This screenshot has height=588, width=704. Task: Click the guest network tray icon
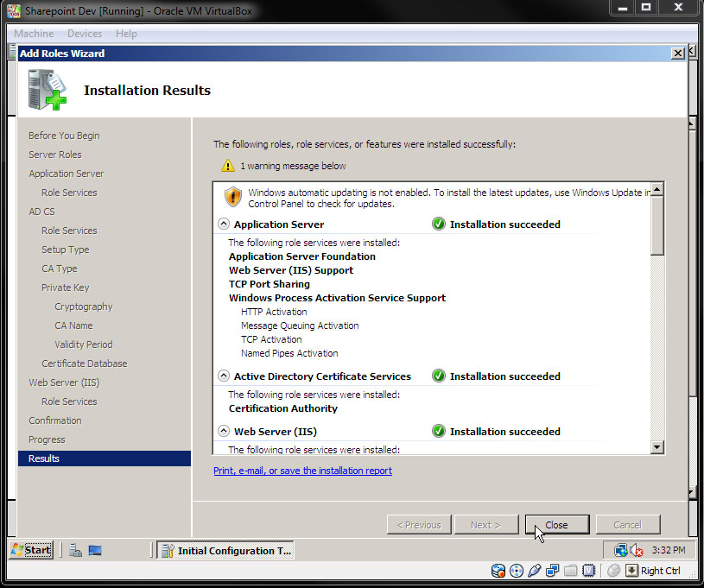coord(621,550)
